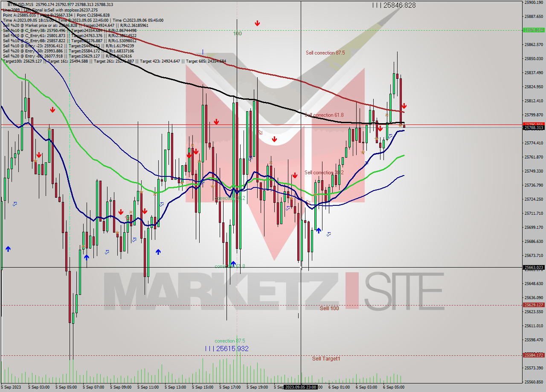Click the green '100' level label

(238, 33)
